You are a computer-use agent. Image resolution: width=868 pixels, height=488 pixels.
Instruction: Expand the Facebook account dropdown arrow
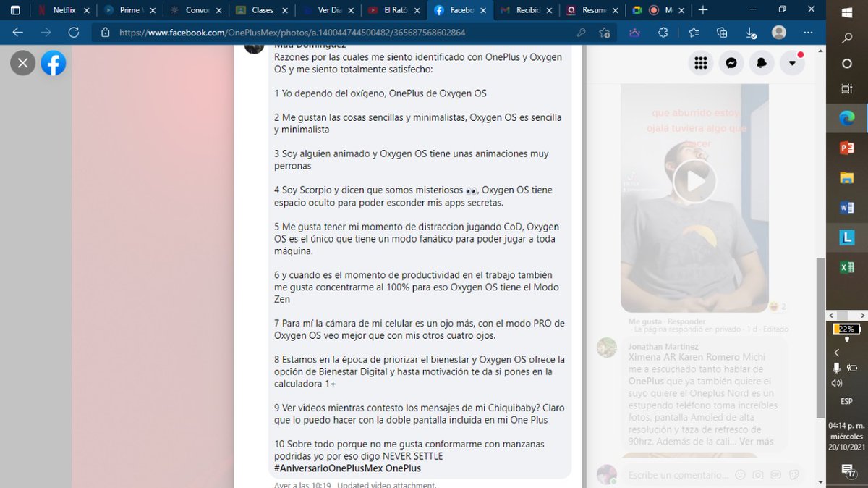coord(793,63)
